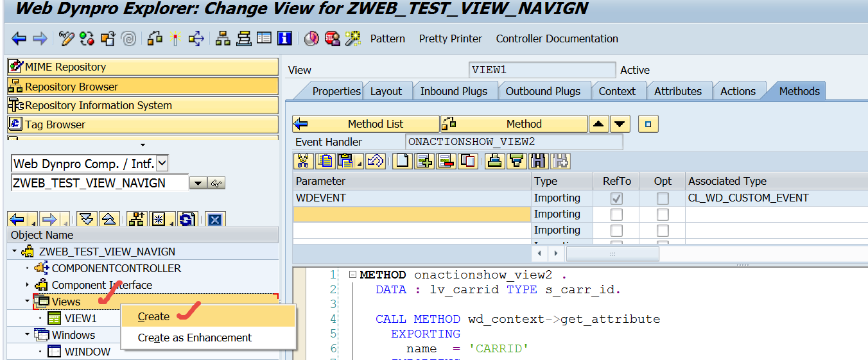The width and height of the screenshot is (868, 360).
Task: Click the Pretty Printer button
Action: pos(450,39)
